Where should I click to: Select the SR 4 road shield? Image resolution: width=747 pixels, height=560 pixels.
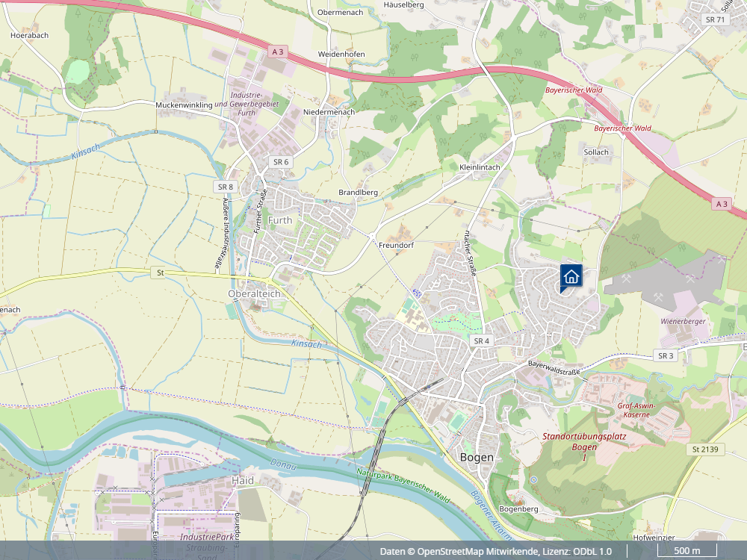[480, 340]
